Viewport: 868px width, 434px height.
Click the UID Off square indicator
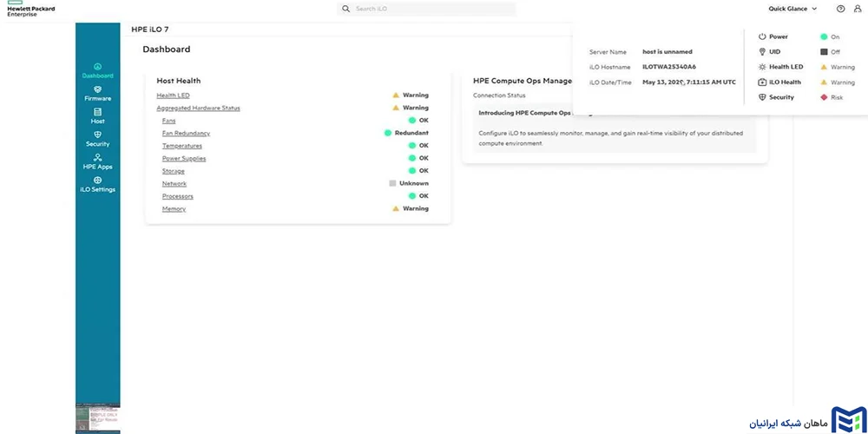[x=824, y=51]
